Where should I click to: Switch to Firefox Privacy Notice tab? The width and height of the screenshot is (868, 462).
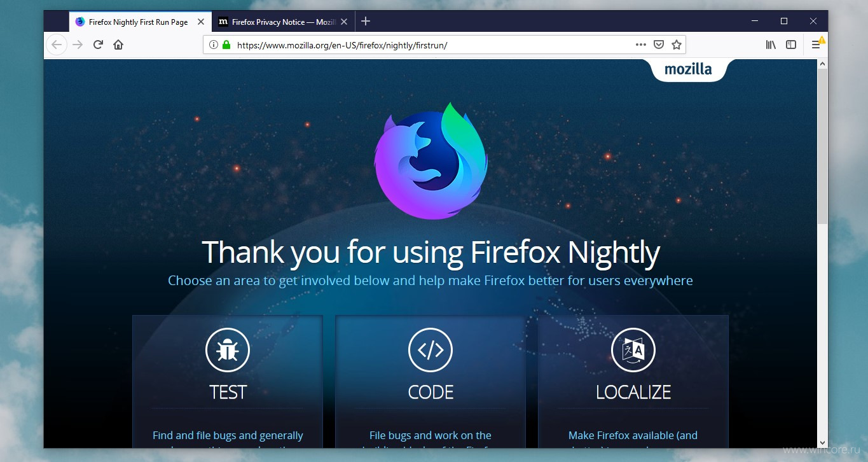[284, 22]
